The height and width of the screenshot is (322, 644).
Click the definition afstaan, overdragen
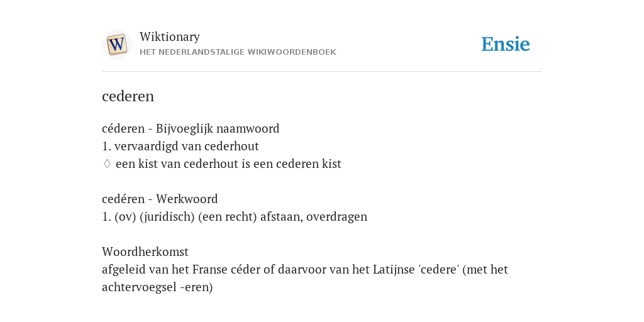point(314,217)
